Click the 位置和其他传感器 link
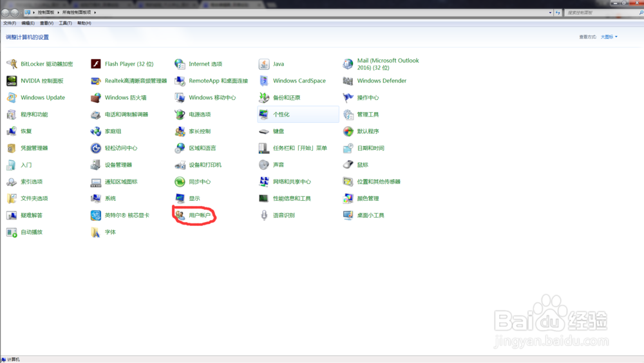 (x=379, y=181)
